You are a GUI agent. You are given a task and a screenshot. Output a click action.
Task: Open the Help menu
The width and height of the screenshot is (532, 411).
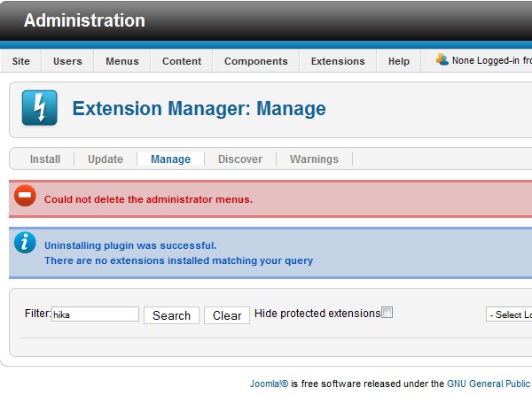pos(399,61)
